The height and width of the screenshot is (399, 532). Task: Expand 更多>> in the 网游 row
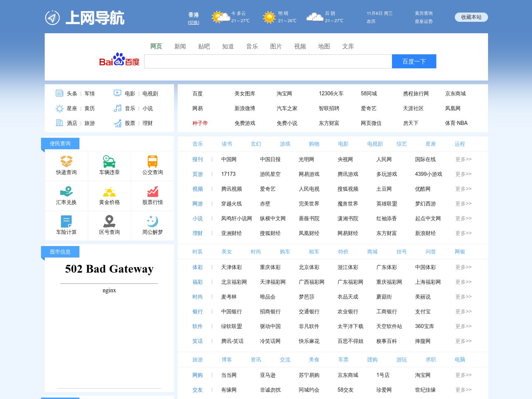tap(464, 204)
